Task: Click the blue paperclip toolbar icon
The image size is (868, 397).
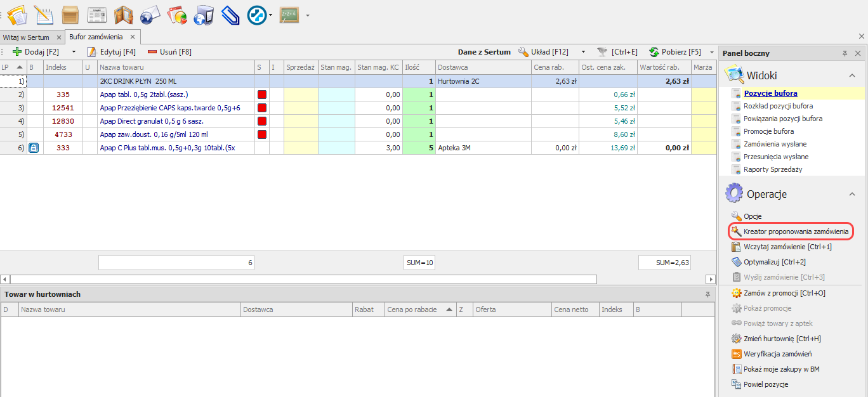Action: 230,15
